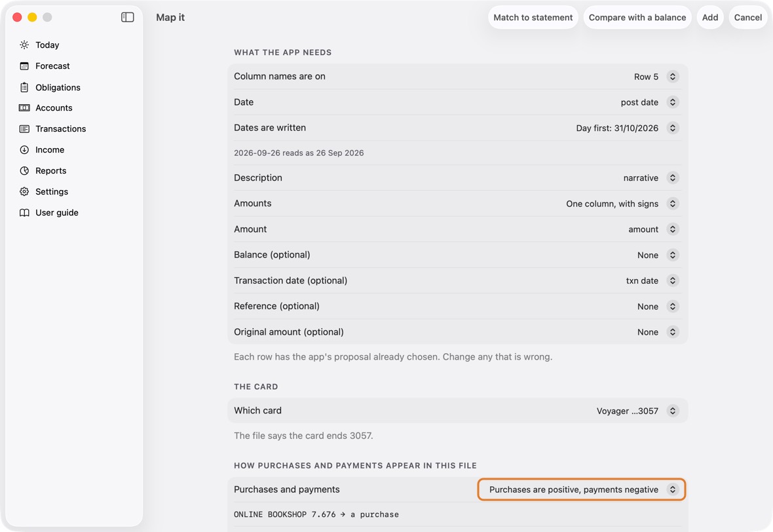Click text '2026-09-26 reads as 26 Sep 2026'
This screenshot has width=773, height=532.
click(x=299, y=153)
